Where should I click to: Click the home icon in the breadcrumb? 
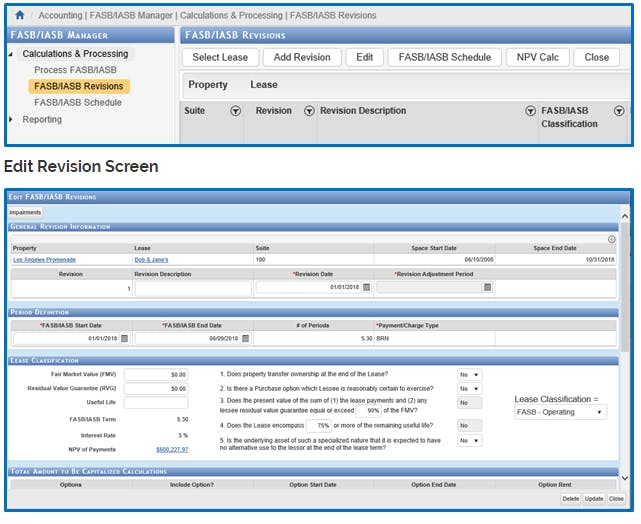(x=19, y=16)
